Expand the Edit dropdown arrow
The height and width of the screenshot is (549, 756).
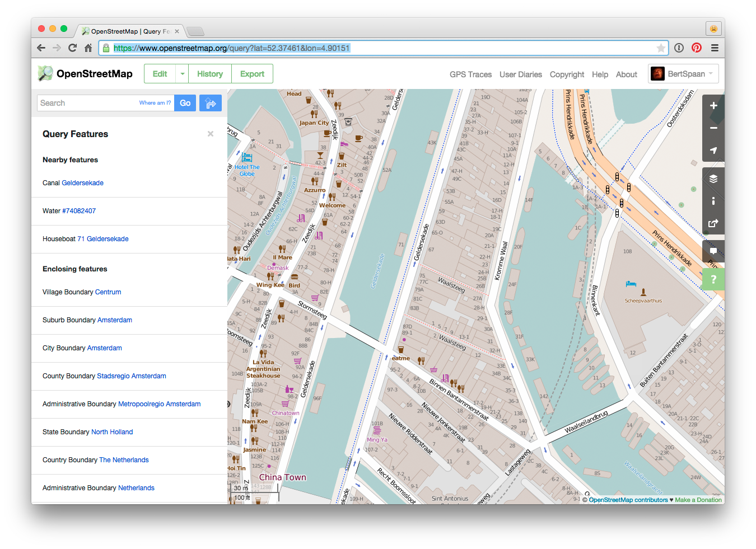[x=183, y=74]
